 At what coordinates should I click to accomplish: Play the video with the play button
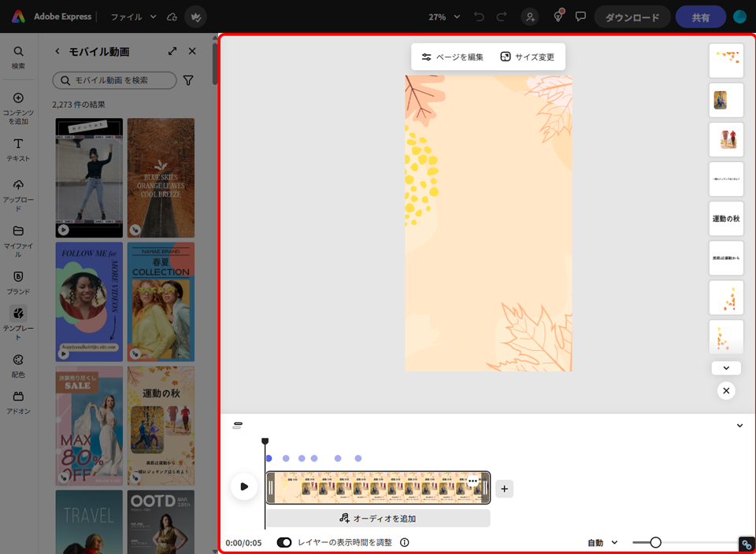(244, 487)
